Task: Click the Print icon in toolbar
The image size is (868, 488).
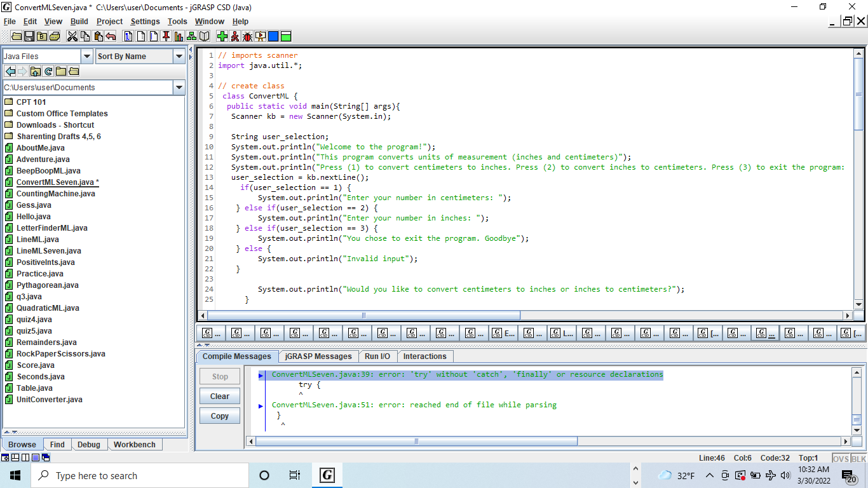Action: [54, 36]
